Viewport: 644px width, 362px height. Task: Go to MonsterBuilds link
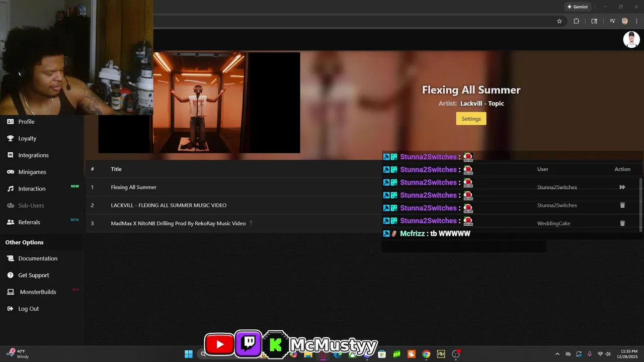(x=38, y=292)
